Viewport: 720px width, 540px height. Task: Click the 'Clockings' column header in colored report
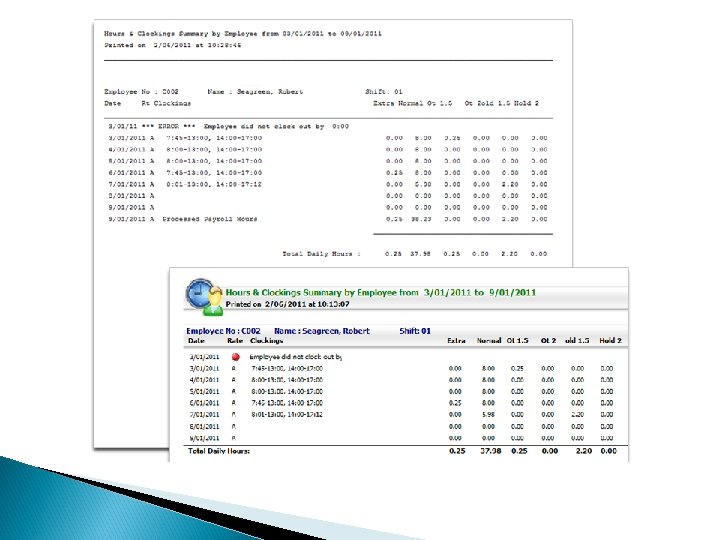click(x=266, y=341)
